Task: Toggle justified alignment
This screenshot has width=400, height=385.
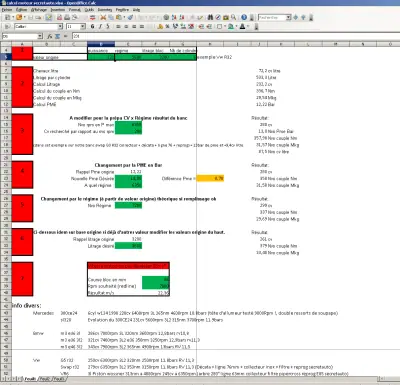Action: (142, 26)
